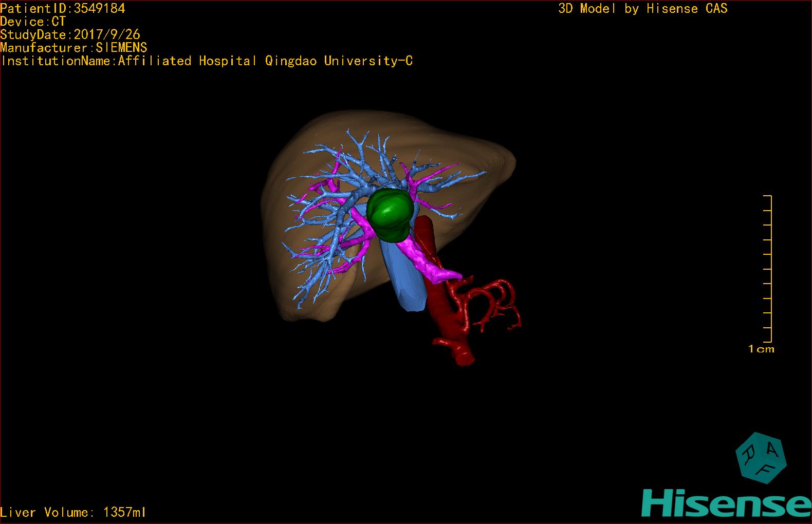Click the "PatientID:3549184" text
The width and height of the screenshot is (812, 524).
click(63, 8)
